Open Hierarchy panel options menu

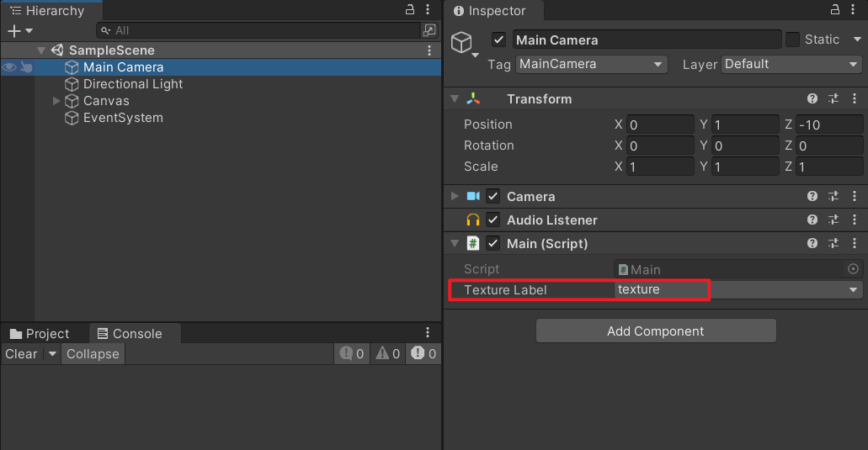point(428,9)
